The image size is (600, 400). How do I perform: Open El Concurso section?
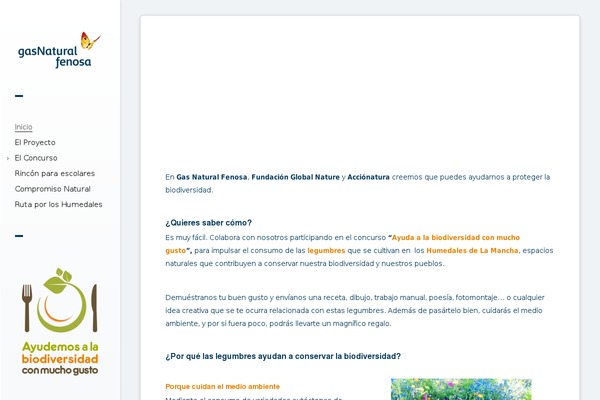tap(36, 158)
